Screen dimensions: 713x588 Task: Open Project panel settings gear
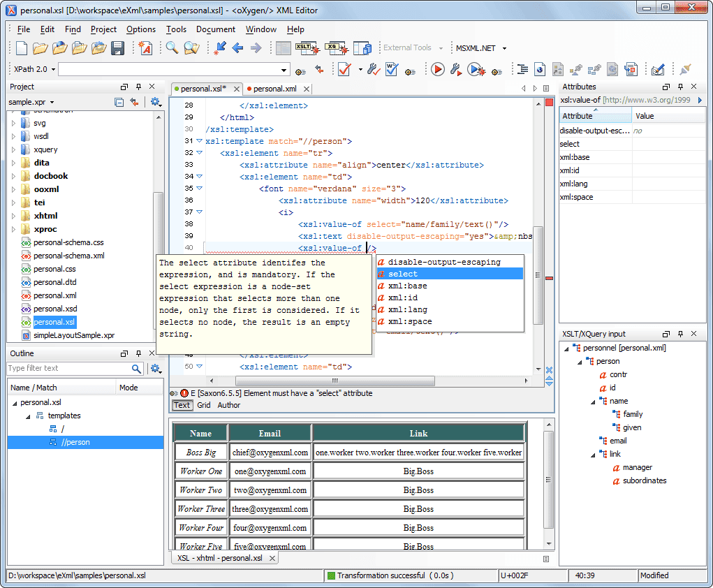tap(156, 103)
